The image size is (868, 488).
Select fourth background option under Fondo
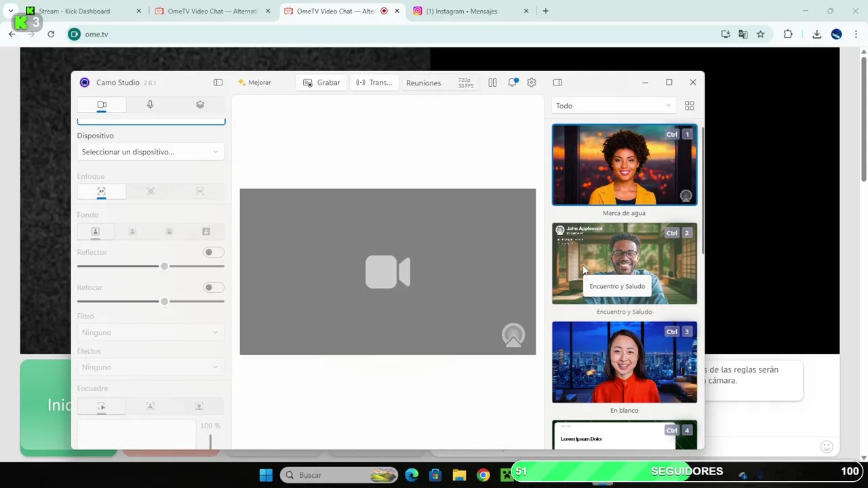206,232
